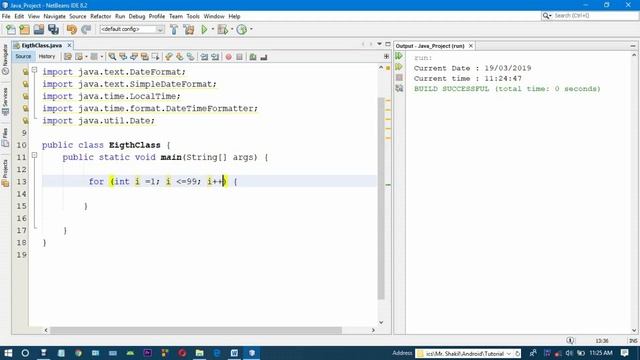Screen dimensions: 640x360
Task: Click on the EigthClass class name in code
Action: (x=134, y=145)
